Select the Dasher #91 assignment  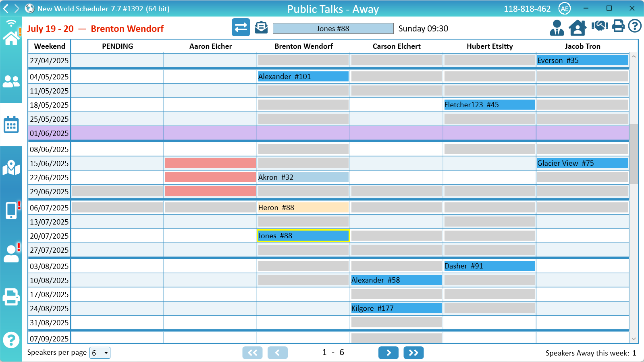489,266
